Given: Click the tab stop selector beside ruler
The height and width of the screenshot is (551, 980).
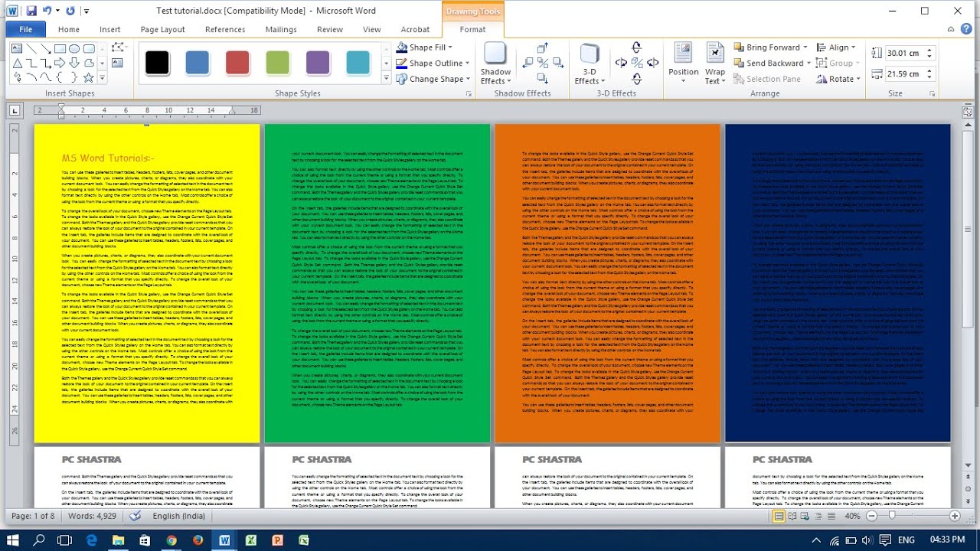Looking at the screenshot, I should coord(15,111).
